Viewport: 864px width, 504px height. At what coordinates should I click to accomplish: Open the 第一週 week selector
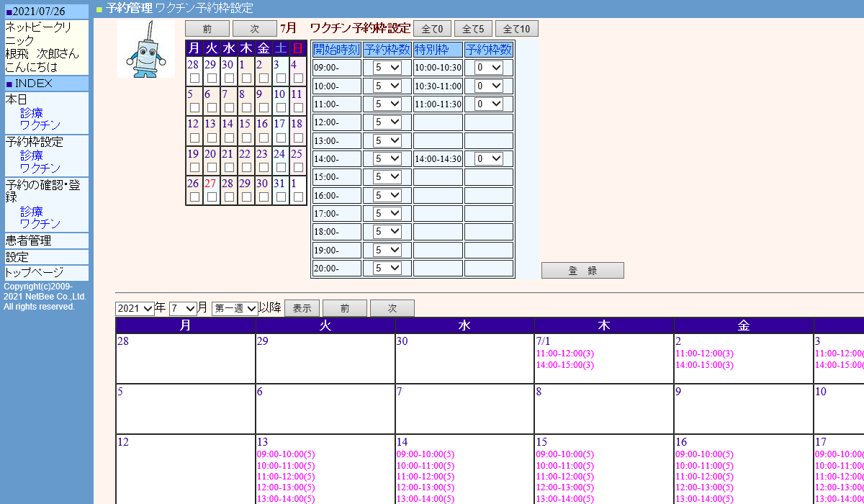point(235,308)
